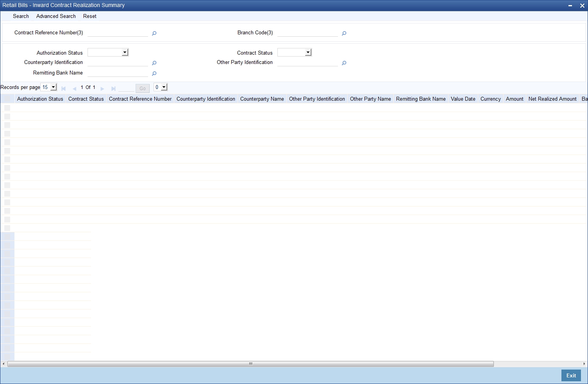
Task: Open Records per page dropdown
Action: 49,87
